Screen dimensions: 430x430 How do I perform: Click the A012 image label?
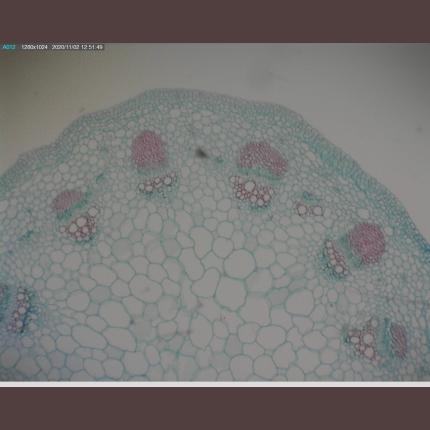click(x=9, y=47)
